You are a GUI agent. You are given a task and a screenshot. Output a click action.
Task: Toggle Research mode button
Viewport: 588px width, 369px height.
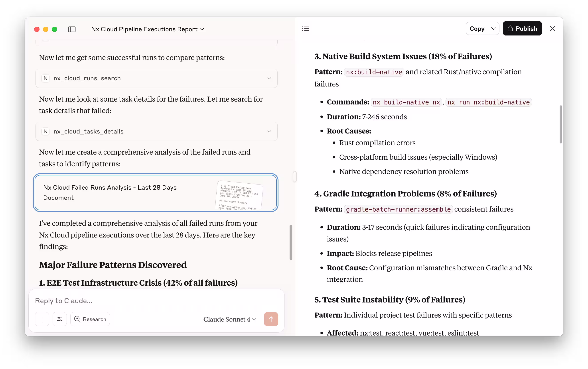90,319
